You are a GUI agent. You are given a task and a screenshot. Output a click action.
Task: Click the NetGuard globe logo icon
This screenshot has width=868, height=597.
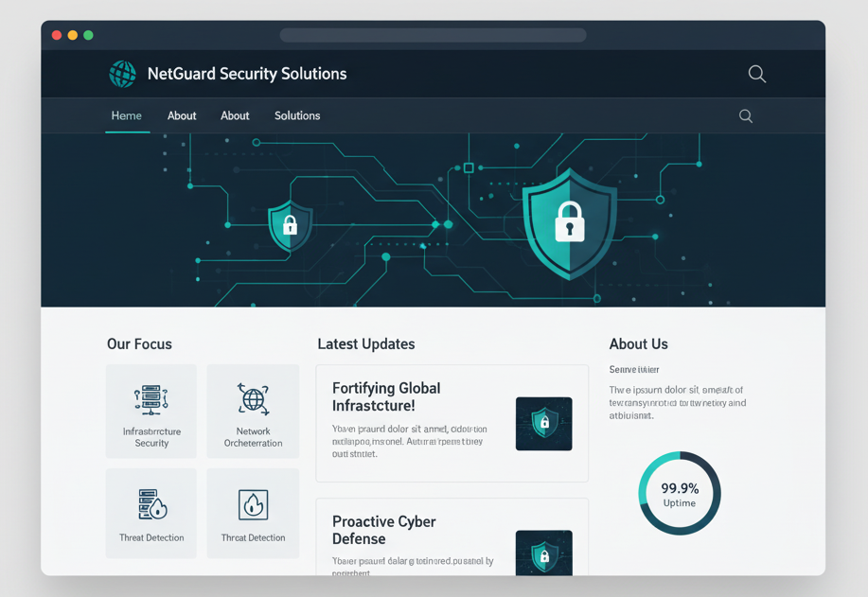pos(121,73)
